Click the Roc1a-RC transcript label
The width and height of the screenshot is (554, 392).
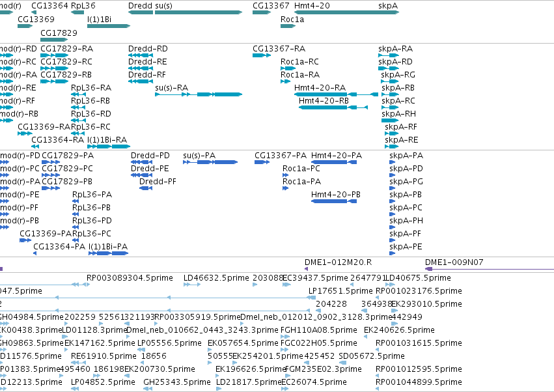pos(299,62)
